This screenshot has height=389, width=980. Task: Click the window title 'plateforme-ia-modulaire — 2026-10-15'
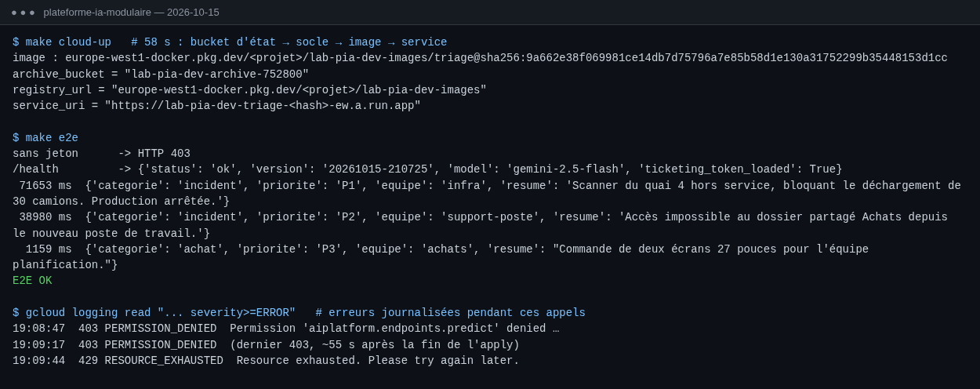click(132, 13)
